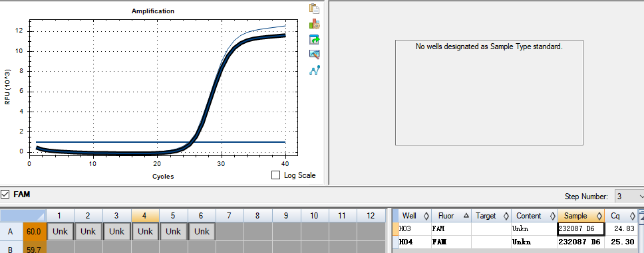Open the Step Number dropdown

[629, 197]
